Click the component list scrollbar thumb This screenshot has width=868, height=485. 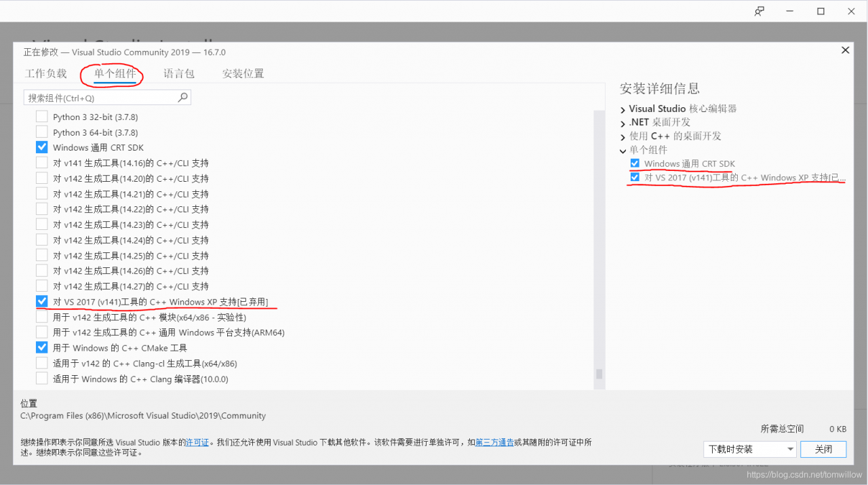pyautogui.click(x=599, y=374)
